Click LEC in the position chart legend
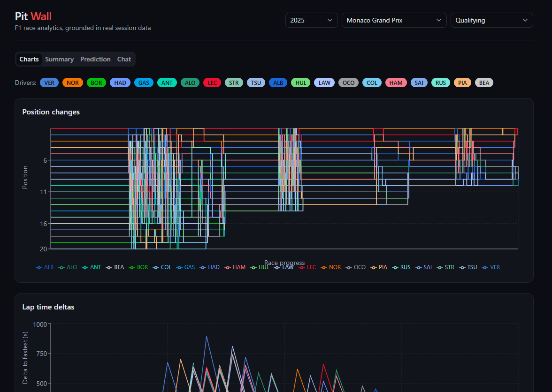Image resolution: width=552 pixels, height=392 pixels. point(307,267)
